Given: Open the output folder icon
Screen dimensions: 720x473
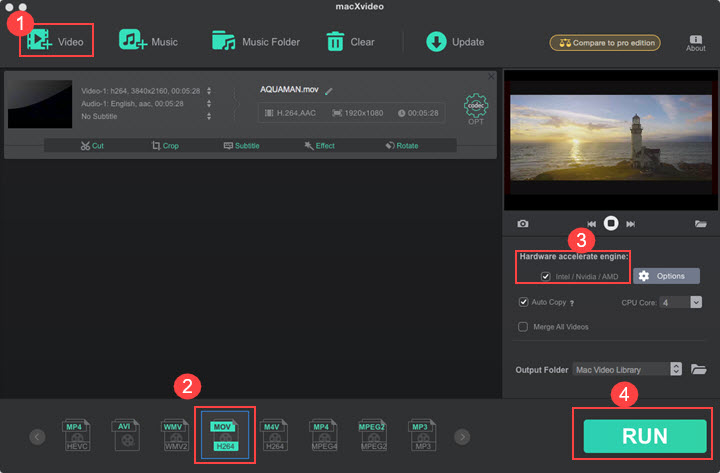Looking at the screenshot, I should [699, 369].
